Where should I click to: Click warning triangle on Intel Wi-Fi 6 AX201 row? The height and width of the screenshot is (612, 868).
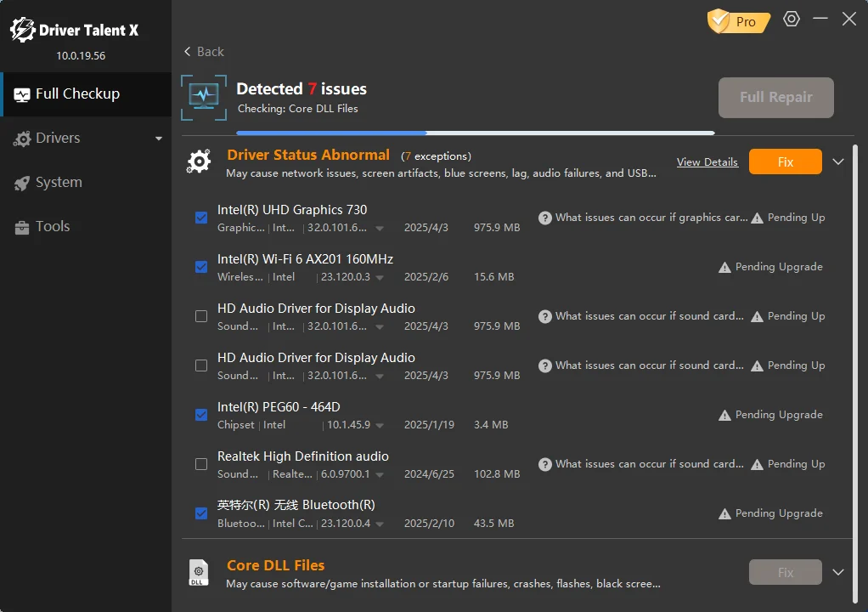point(724,268)
